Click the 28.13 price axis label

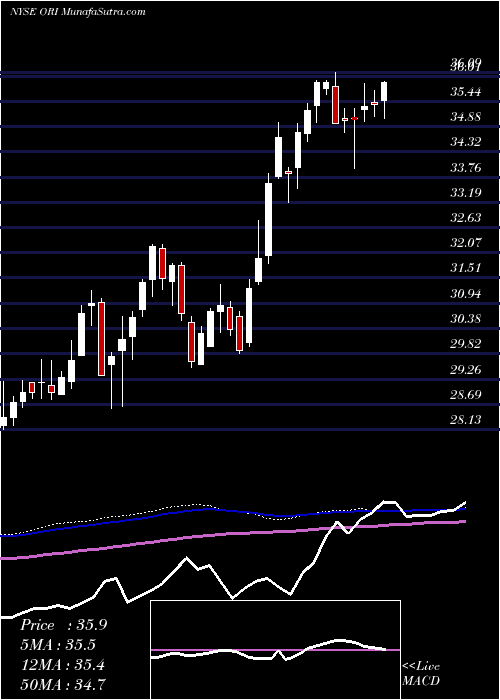point(466,420)
